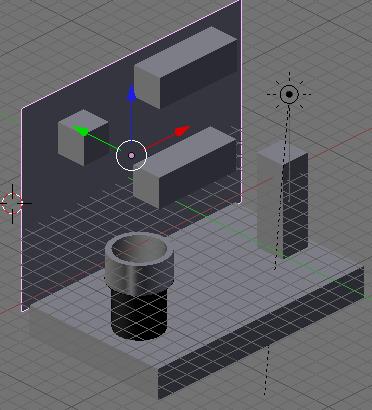Click the green Y-axis arrow of the gizmo
The height and width of the screenshot is (410, 372).
coord(80,130)
